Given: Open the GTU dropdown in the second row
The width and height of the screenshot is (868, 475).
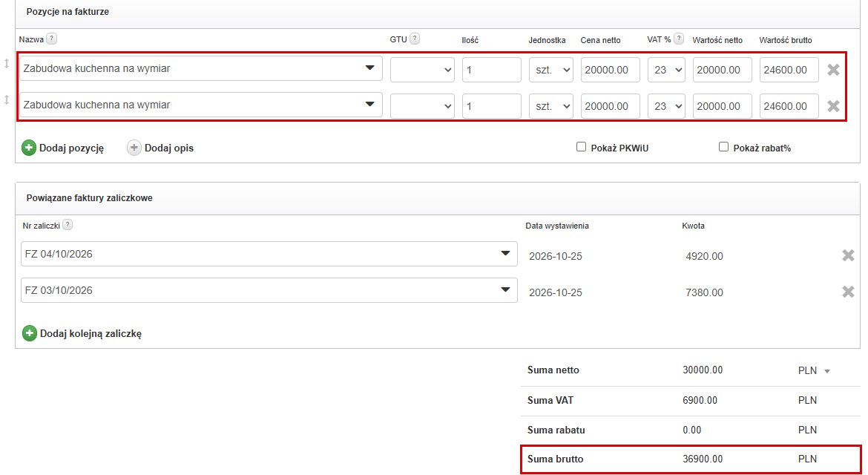Looking at the screenshot, I should 422,105.
